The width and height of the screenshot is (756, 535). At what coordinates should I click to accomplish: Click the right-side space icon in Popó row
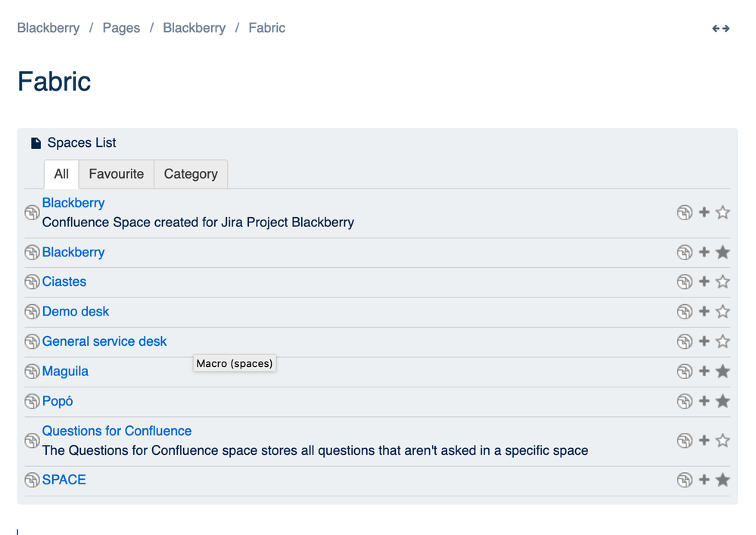(x=684, y=401)
